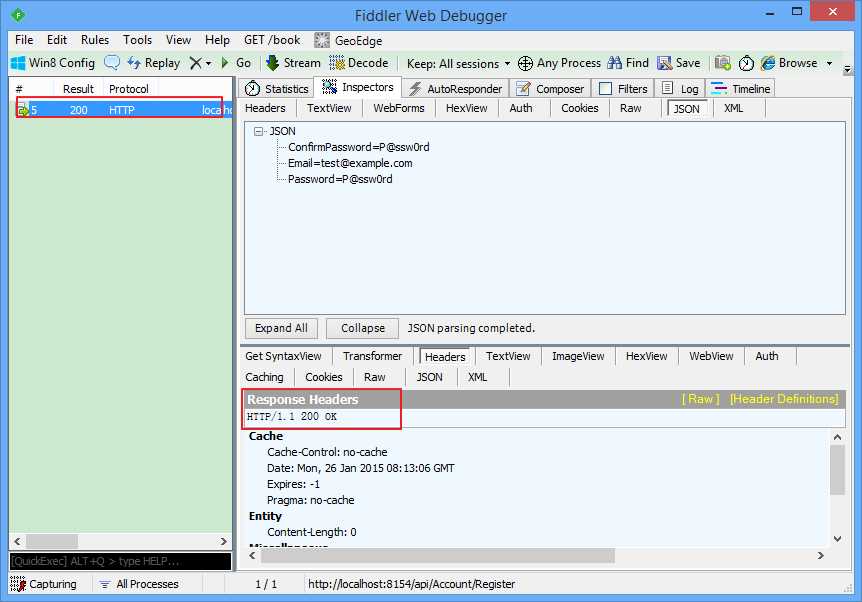
Task: Click the Go resume arrow
Action: (225, 63)
